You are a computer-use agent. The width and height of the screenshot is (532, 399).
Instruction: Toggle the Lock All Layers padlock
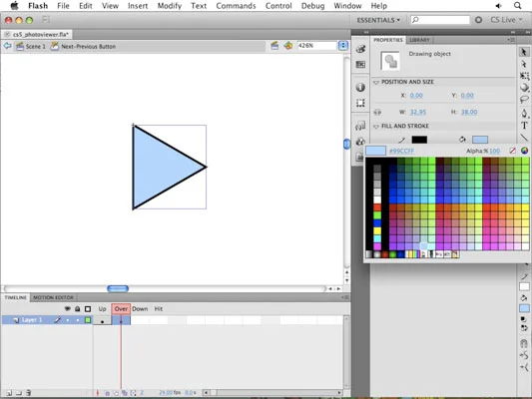tap(78, 309)
